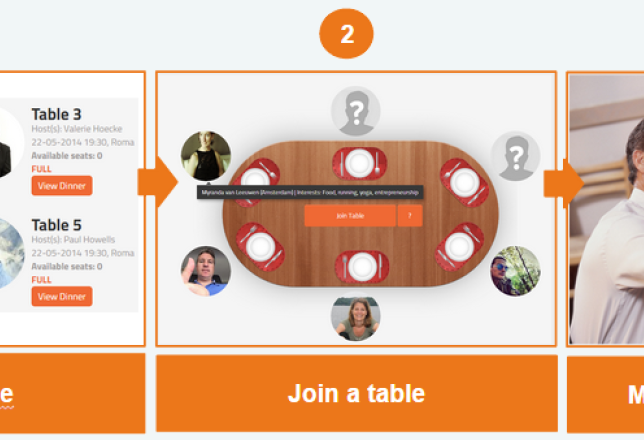Click the Table 5 host thumbnail
Viewport: 644px width, 440px height.
(x=11, y=253)
